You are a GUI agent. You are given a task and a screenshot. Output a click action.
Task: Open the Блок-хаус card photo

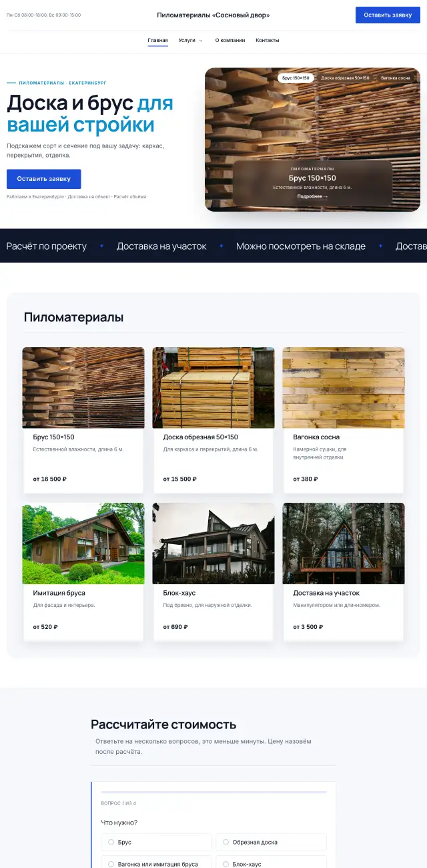213,544
